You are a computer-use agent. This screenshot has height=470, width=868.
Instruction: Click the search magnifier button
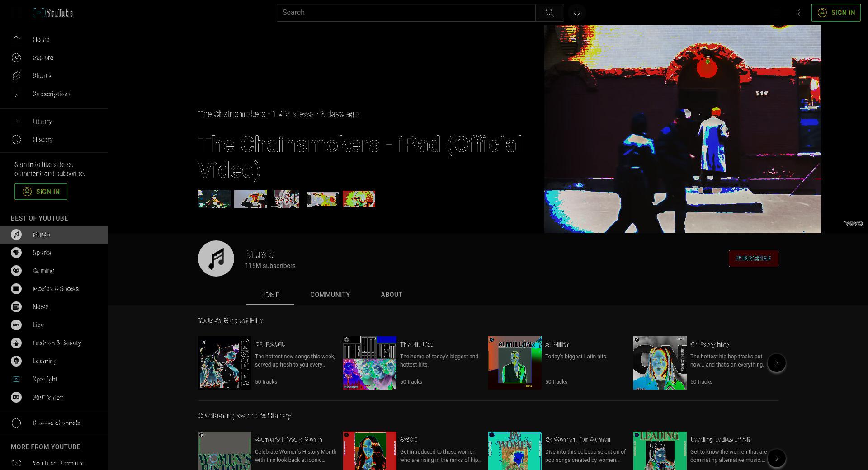[x=549, y=13]
